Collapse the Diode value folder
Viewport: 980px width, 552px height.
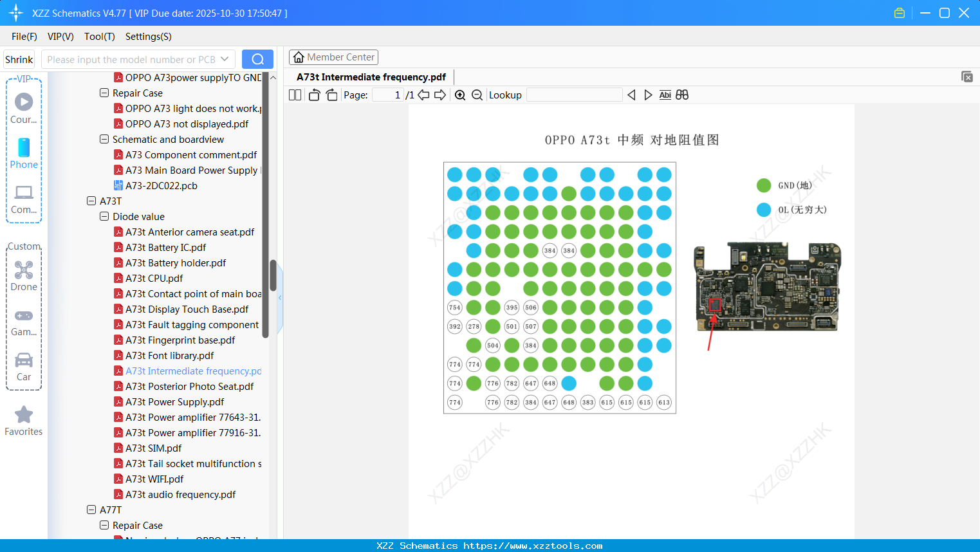coord(104,217)
